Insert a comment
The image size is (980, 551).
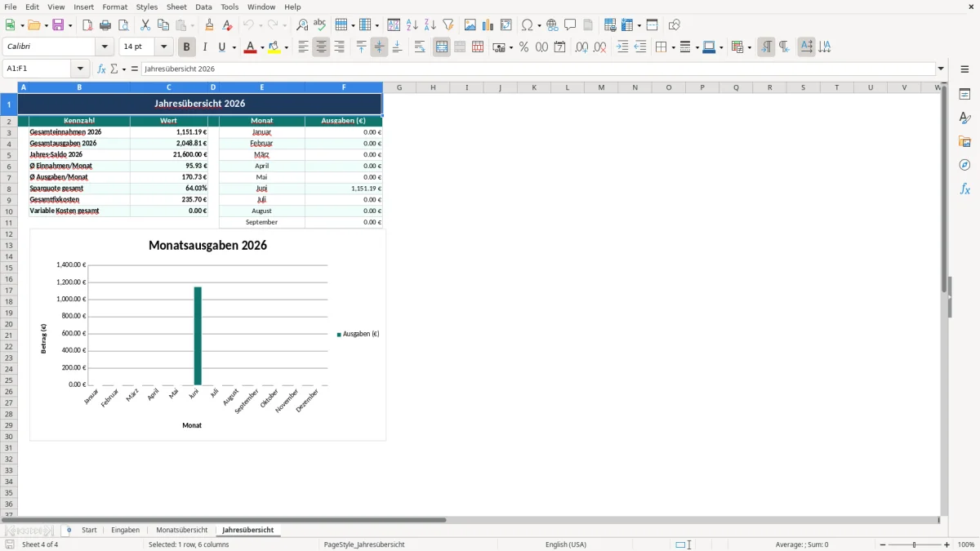[x=570, y=25]
